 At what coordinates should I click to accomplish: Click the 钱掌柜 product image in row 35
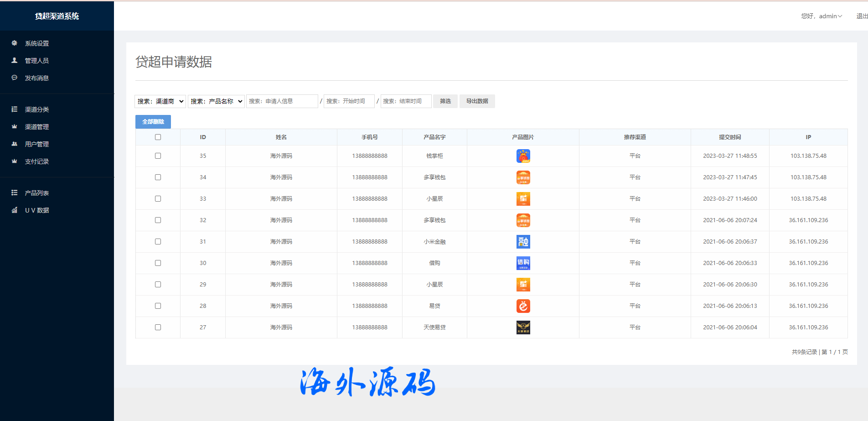[523, 156]
